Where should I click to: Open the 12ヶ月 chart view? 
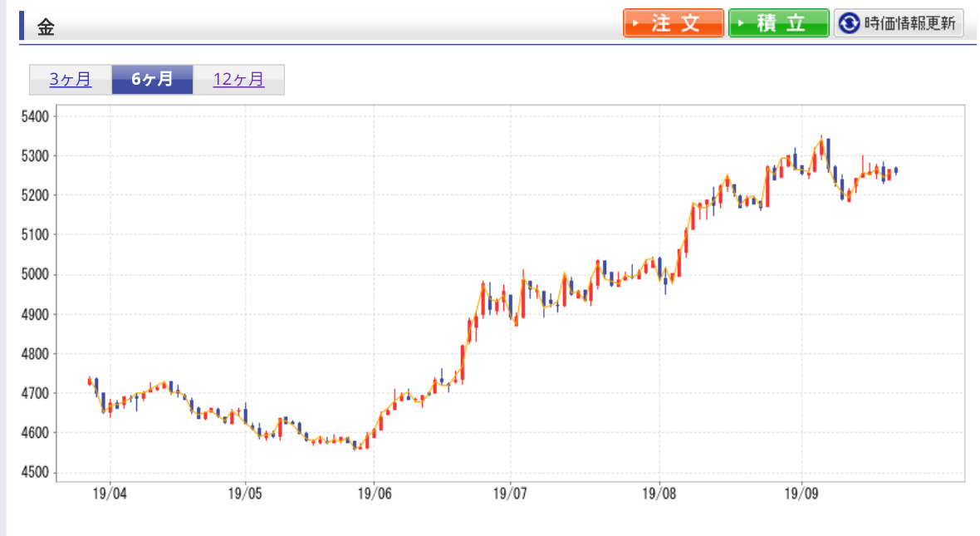coord(238,80)
